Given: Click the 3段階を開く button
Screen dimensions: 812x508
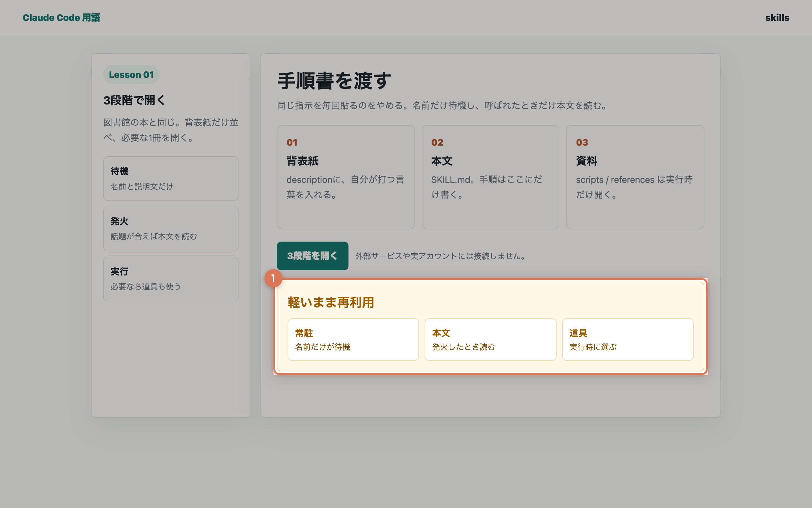Looking at the screenshot, I should click(312, 256).
